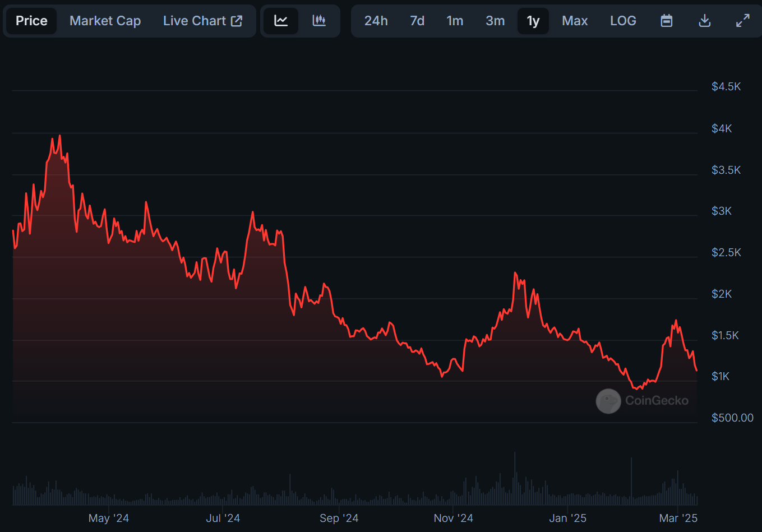Download chart data icon
Viewport: 762px width, 532px height.
point(705,21)
